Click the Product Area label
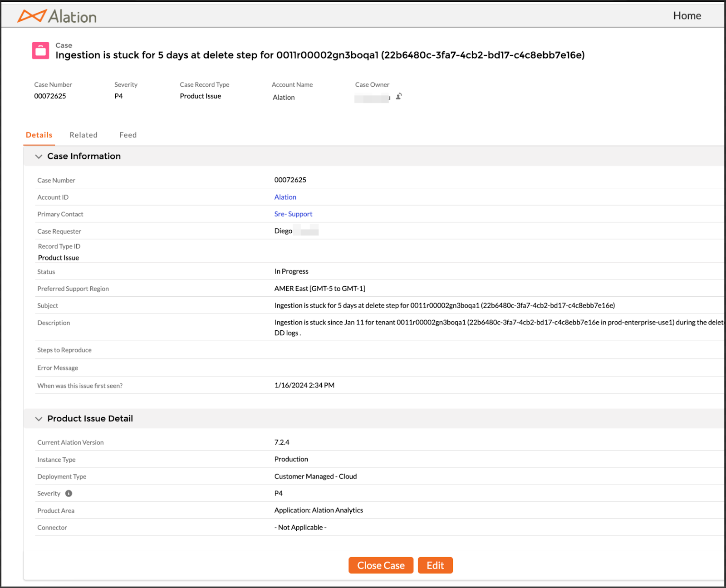Image resolution: width=726 pixels, height=588 pixels. coord(56,510)
